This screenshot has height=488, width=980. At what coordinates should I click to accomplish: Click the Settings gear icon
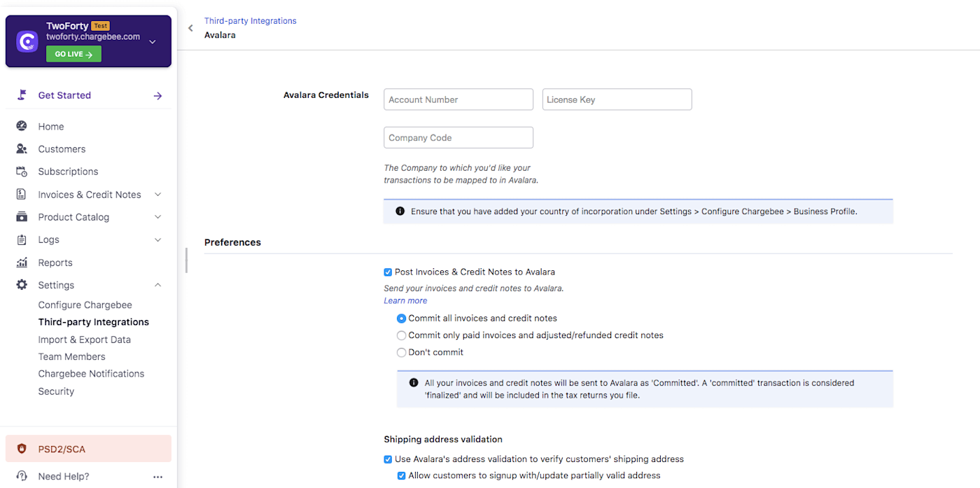[x=22, y=285]
